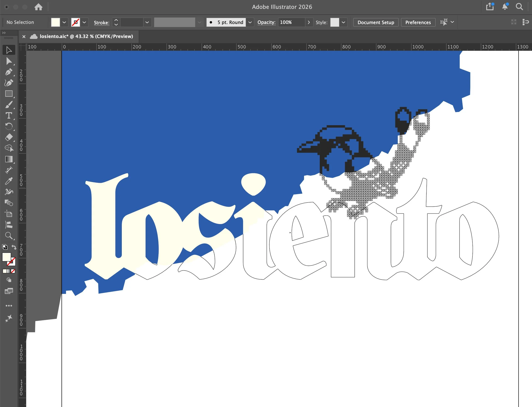
Task: Change Screen Mode icon in toolbar
Action: click(9, 291)
